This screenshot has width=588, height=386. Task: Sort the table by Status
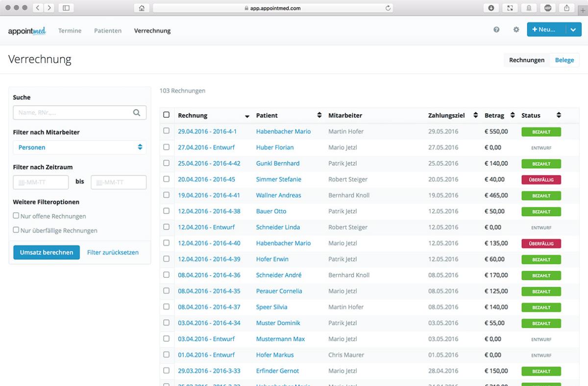(x=559, y=115)
